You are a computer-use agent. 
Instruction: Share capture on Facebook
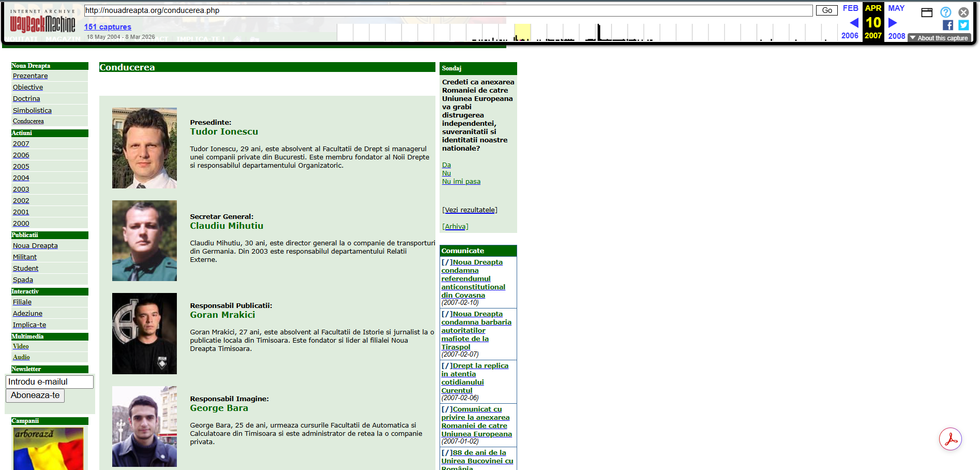[x=947, y=25]
